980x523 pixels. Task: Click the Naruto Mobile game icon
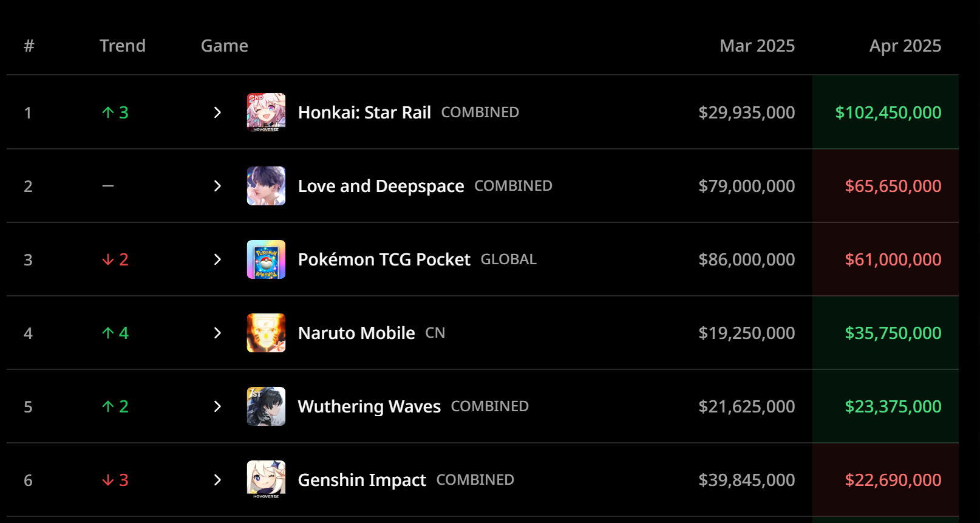tap(266, 333)
